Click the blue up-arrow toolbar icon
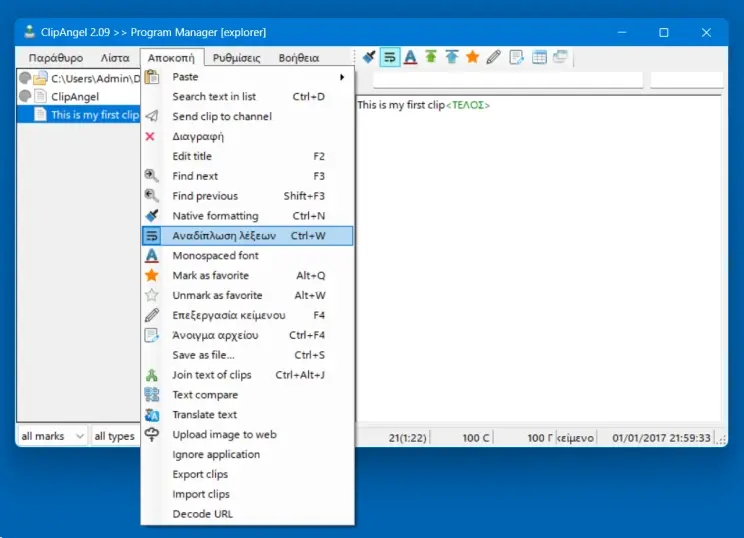The width and height of the screenshot is (744, 538). (x=452, y=57)
